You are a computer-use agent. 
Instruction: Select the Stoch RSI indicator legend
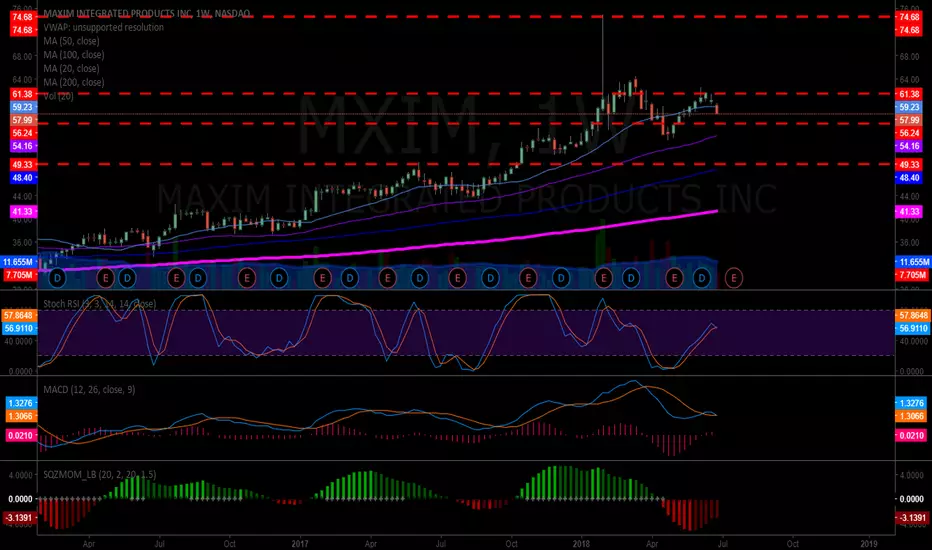[x=100, y=304]
